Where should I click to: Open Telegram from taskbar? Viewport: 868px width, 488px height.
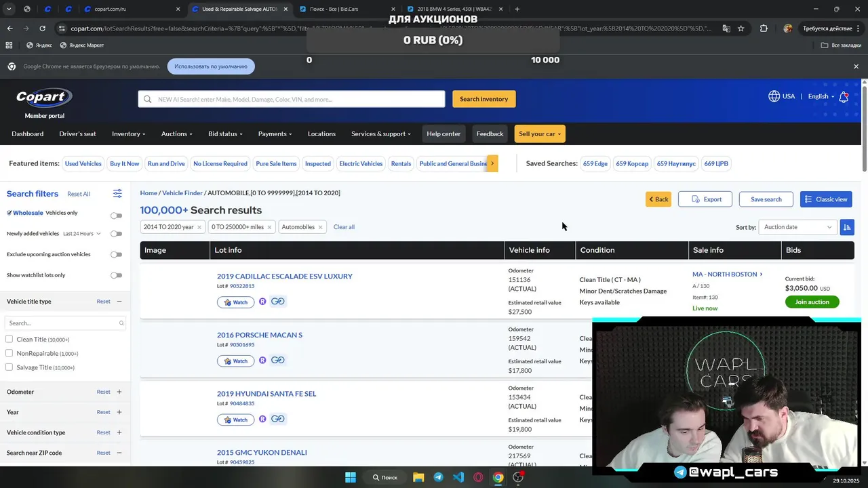coord(438,477)
